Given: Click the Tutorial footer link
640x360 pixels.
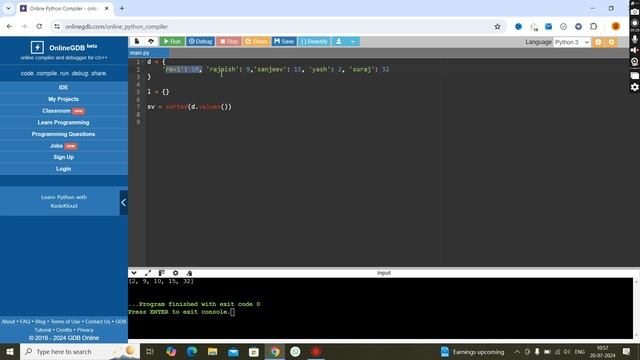Looking at the screenshot, I should pyautogui.click(x=43, y=330).
